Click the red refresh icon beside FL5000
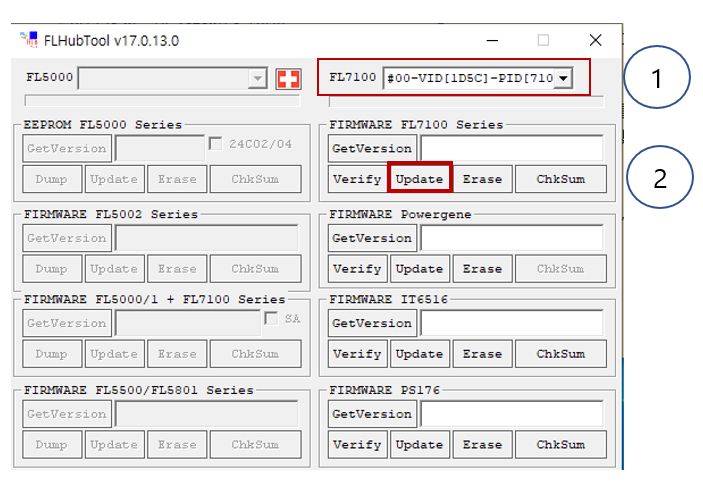Viewport: 703px width, 487px height. [x=288, y=79]
